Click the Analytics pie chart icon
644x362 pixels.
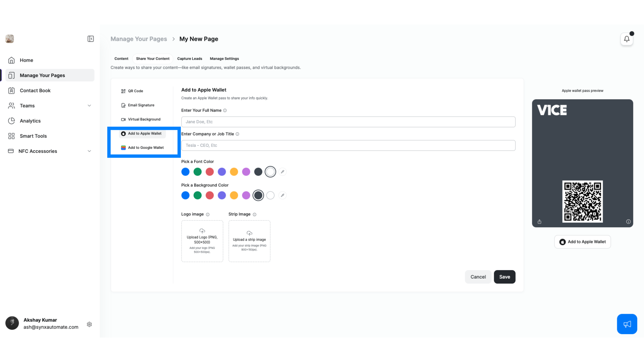[x=11, y=121]
